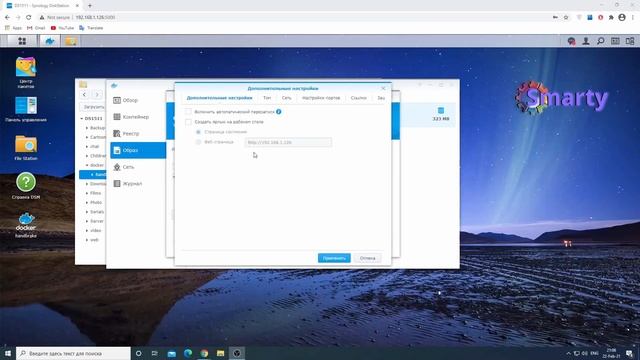Open Реестр section in Docker sidebar

[138, 133]
